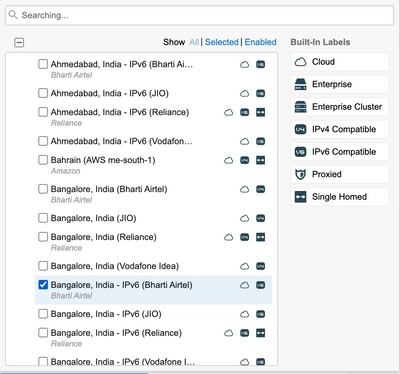
Task: Click the cloud icon for Bangalore IPv6 (JIO)
Action: pos(245,314)
